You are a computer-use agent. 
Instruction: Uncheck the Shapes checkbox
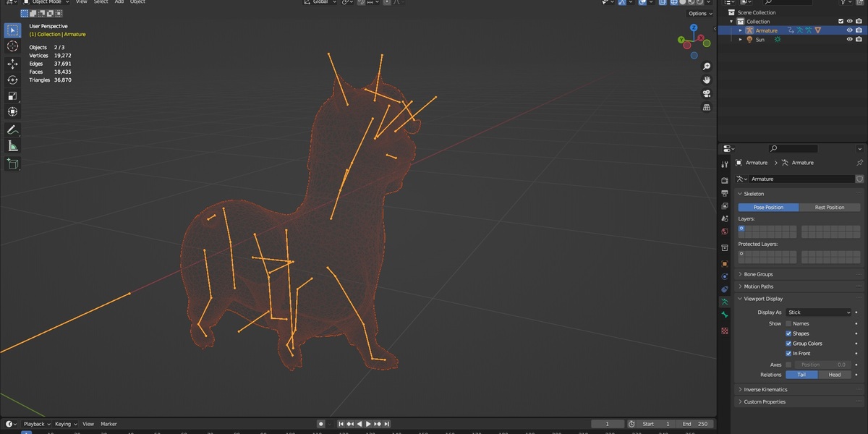(788, 333)
